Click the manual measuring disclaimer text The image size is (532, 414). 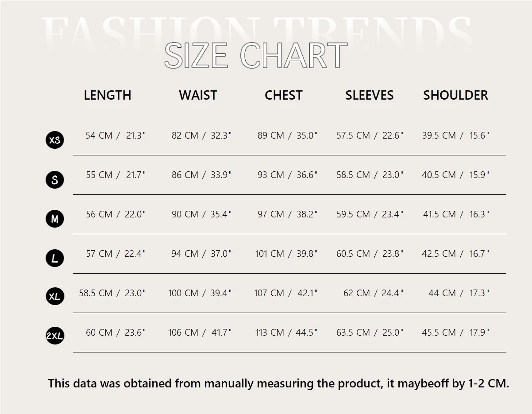point(278,383)
